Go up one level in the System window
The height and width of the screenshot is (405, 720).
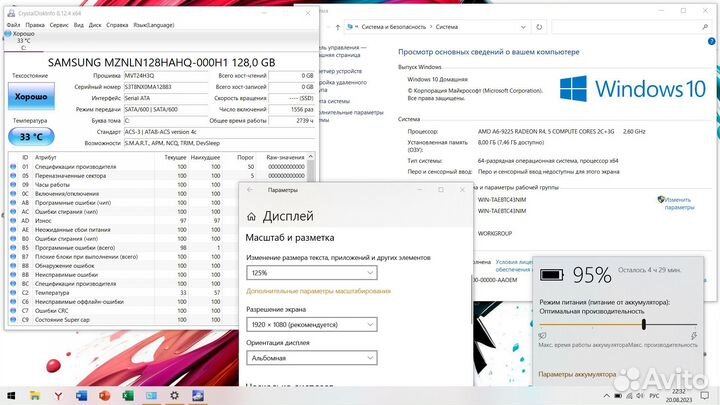(x=338, y=27)
